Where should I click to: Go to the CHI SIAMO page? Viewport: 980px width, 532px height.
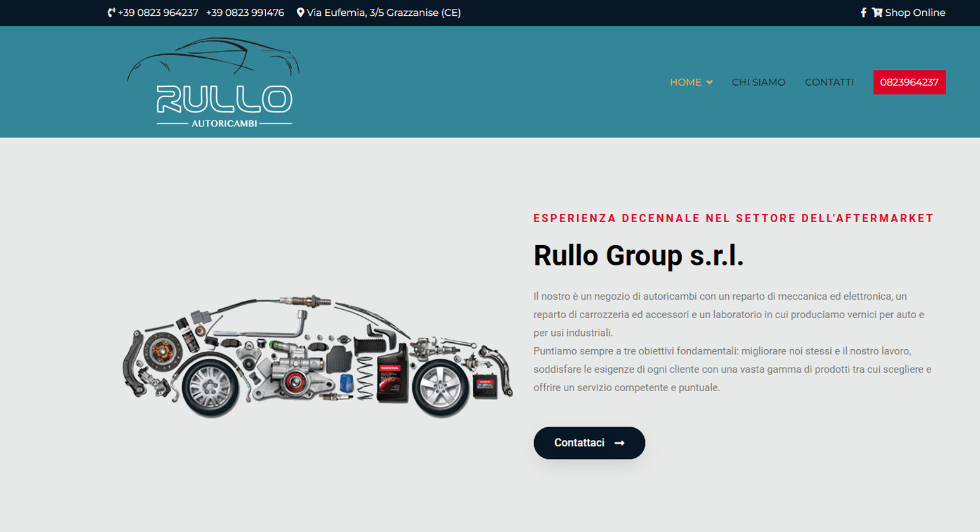758,83
